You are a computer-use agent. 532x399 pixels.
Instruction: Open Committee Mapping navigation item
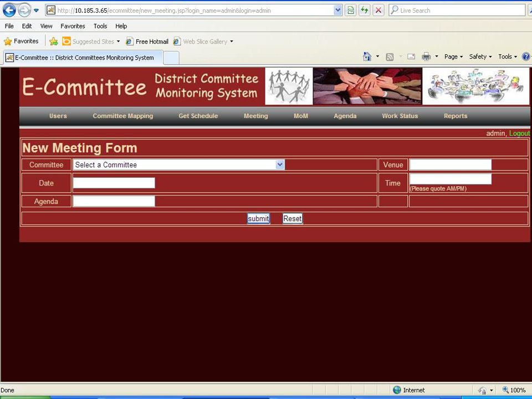coord(123,116)
